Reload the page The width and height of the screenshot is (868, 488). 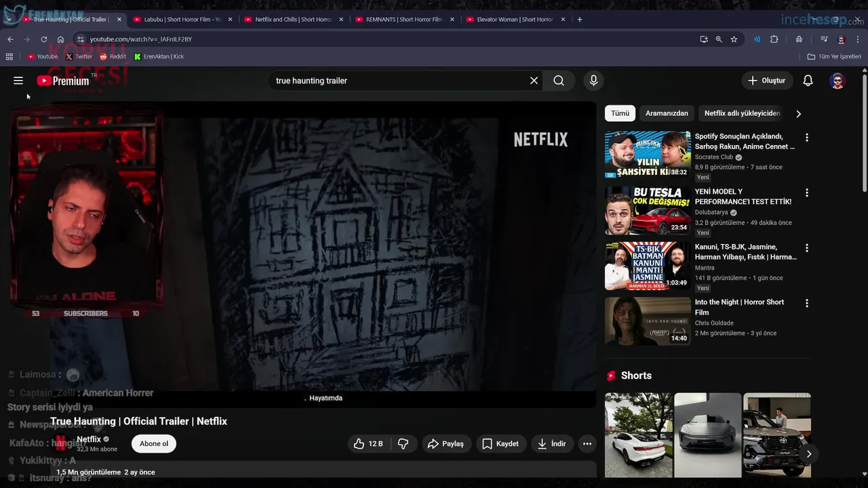44,39
